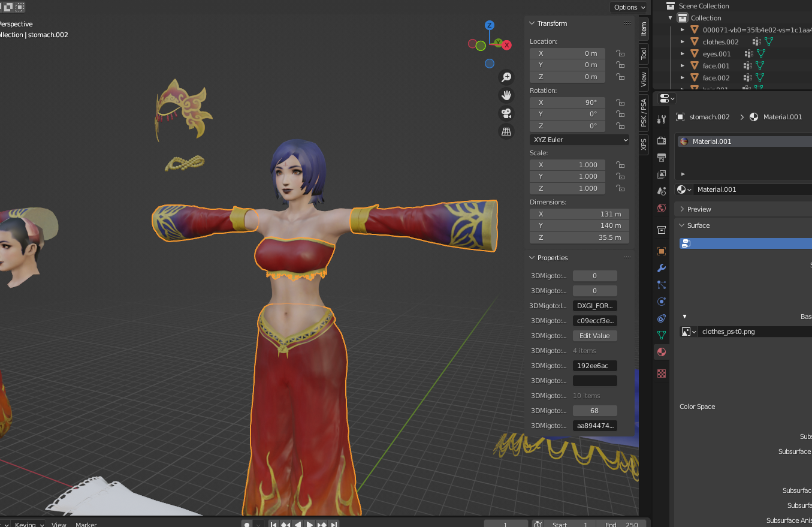This screenshot has height=527, width=812.
Task: Click the 192ee6ac 3DMigoto property field
Action: click(x=594, y=366)
